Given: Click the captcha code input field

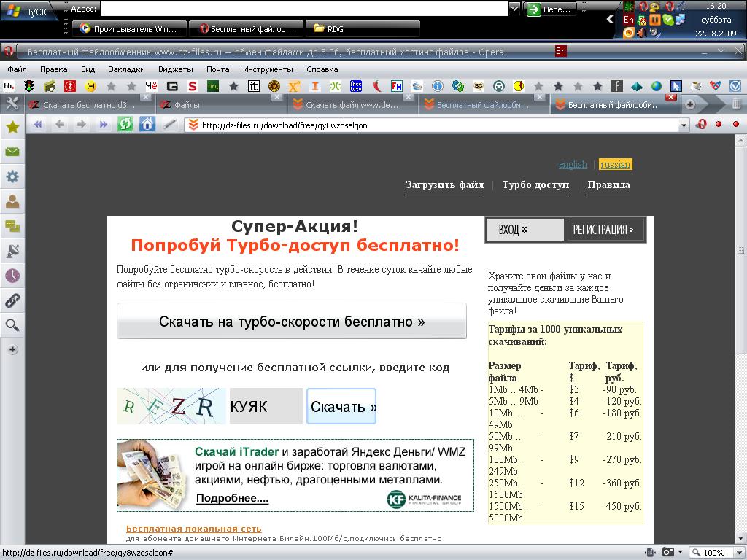Looking at the screenshot, I should click(x=266, y=406).
